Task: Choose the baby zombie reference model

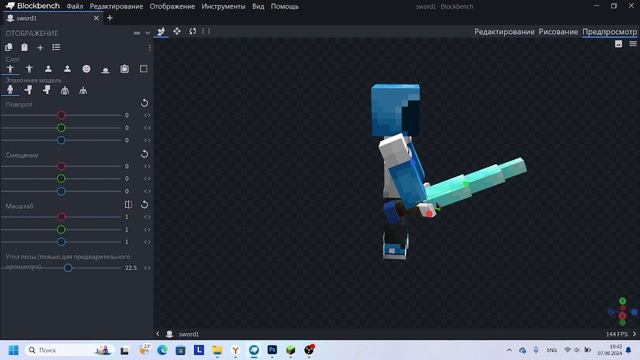Action: 47,90
